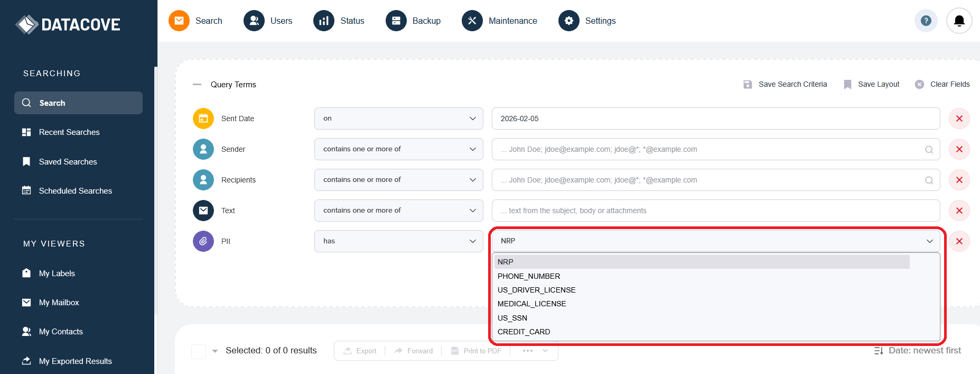
Task: Click the Export button
Action: [x=360, y=351]
